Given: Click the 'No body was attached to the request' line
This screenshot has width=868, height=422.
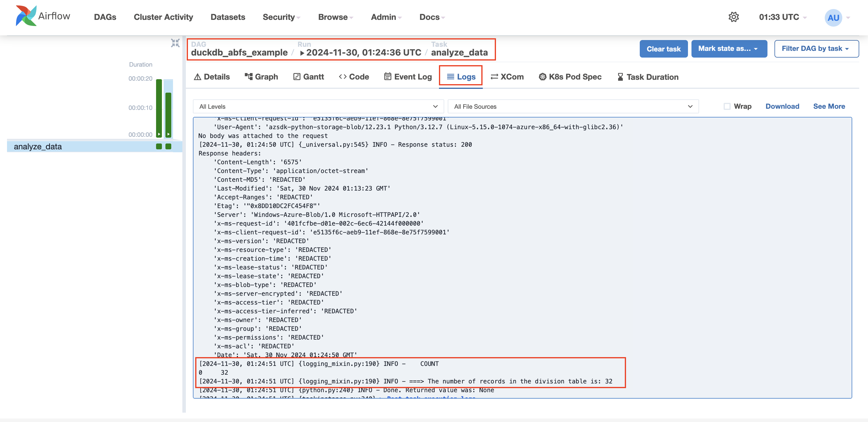Looking at the screenshot, I should [x=263, y=136].
